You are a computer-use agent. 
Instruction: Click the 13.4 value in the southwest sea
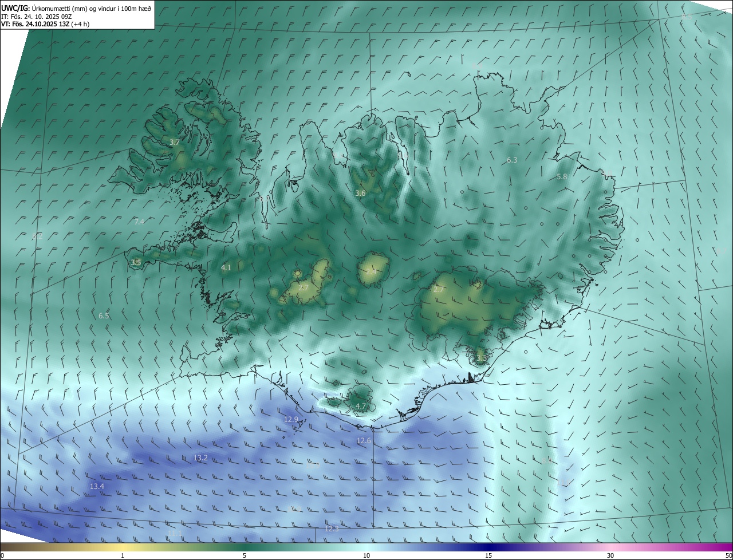(x=97, y=486)
